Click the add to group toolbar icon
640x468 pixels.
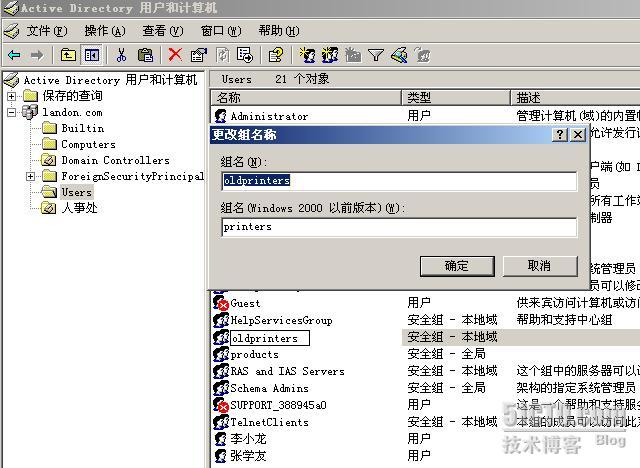[x=422, y=55]
